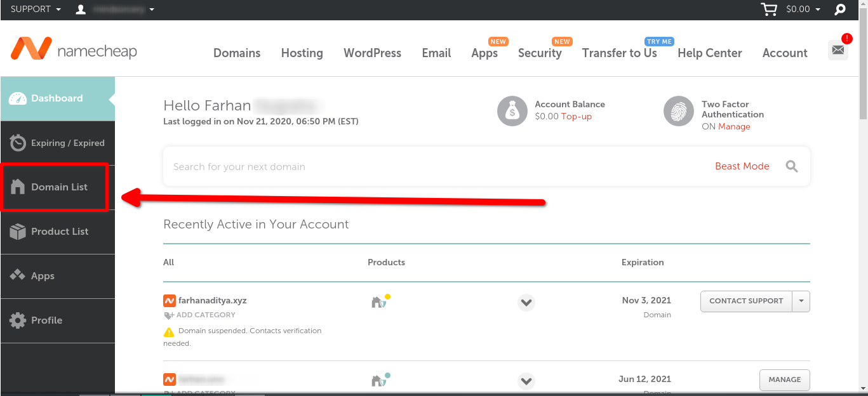
Task: Click the shopping cart icon
Action: pos(768,10)
